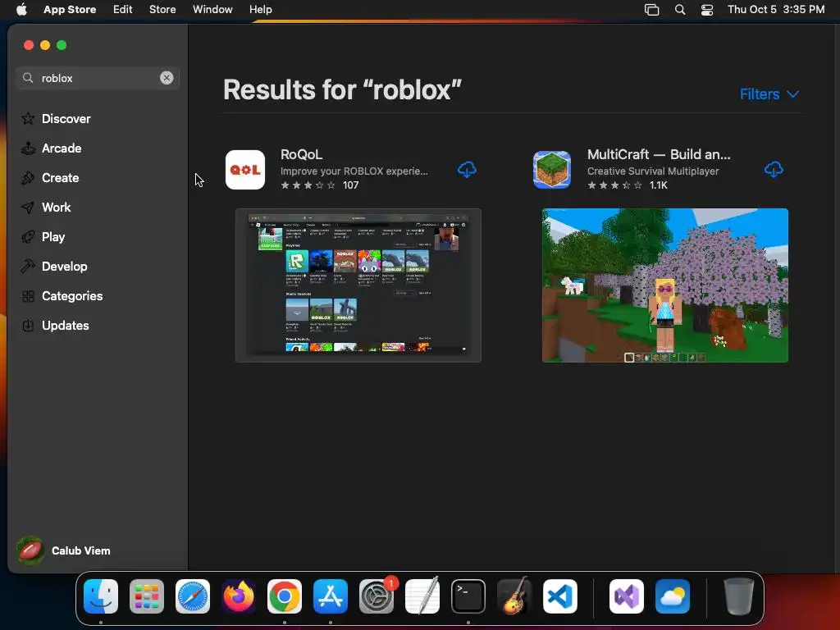
Task: Open the Window menu
Action: tap(212, 9)
